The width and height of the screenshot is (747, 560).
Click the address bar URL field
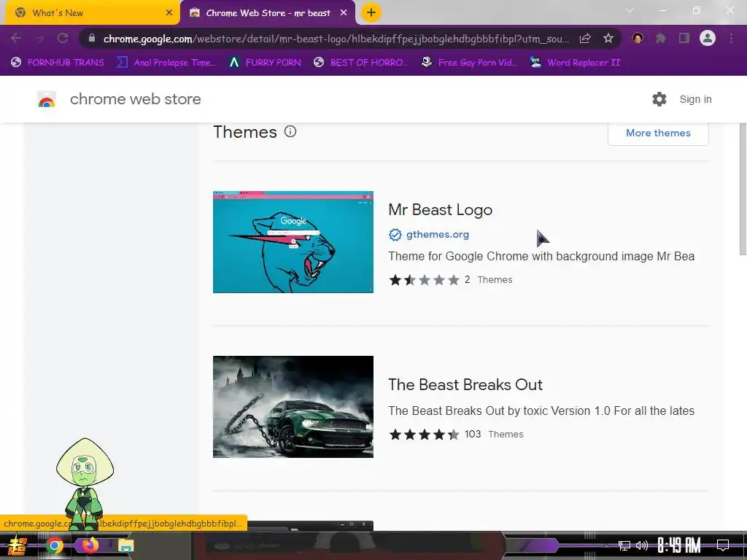click(x=336, y=39)
